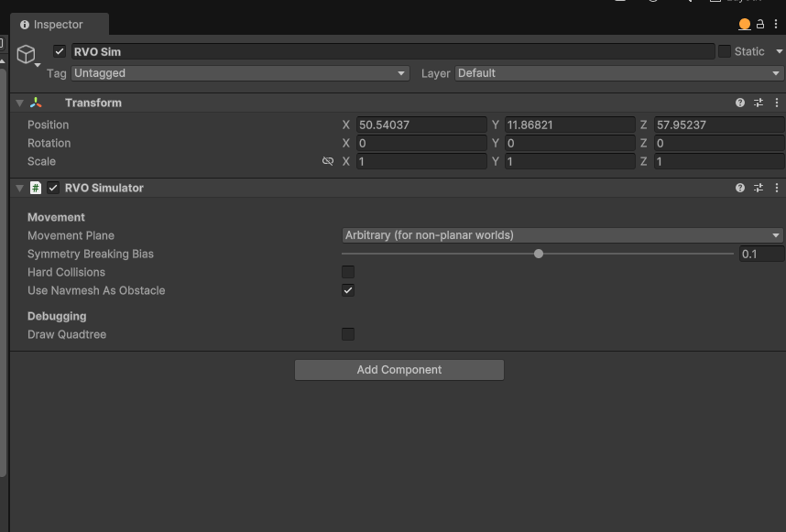This screenshot has width=786, height=532.
Task: Click the Symmetry Breaking Bias slider handle
Action: (x=539, y=254)
